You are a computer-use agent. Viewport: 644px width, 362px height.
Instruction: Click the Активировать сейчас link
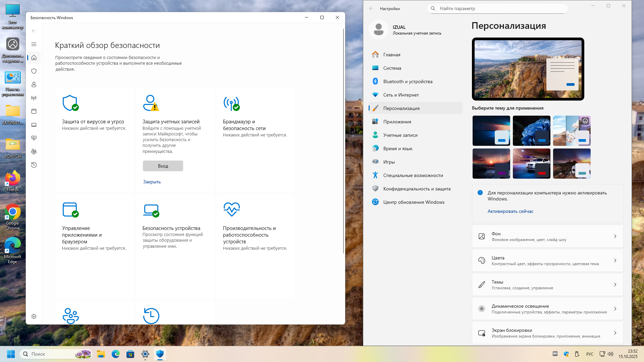tap(510, 211)
